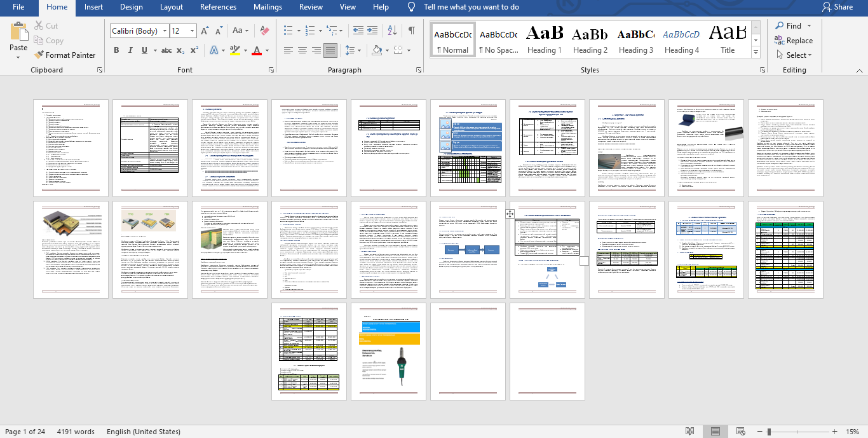Click the Clear All Formatting icon
Viewport: 868px width, 438px height.
click(x=265, y=31)
